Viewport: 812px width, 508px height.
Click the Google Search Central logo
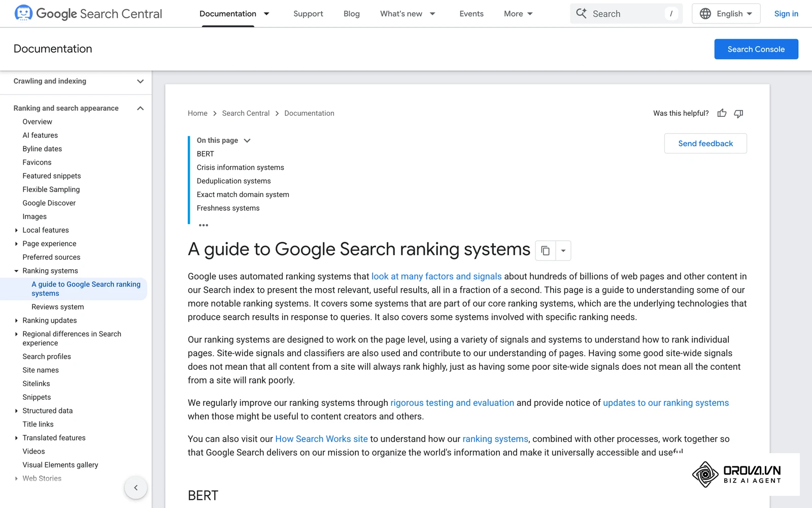(88, 14)
